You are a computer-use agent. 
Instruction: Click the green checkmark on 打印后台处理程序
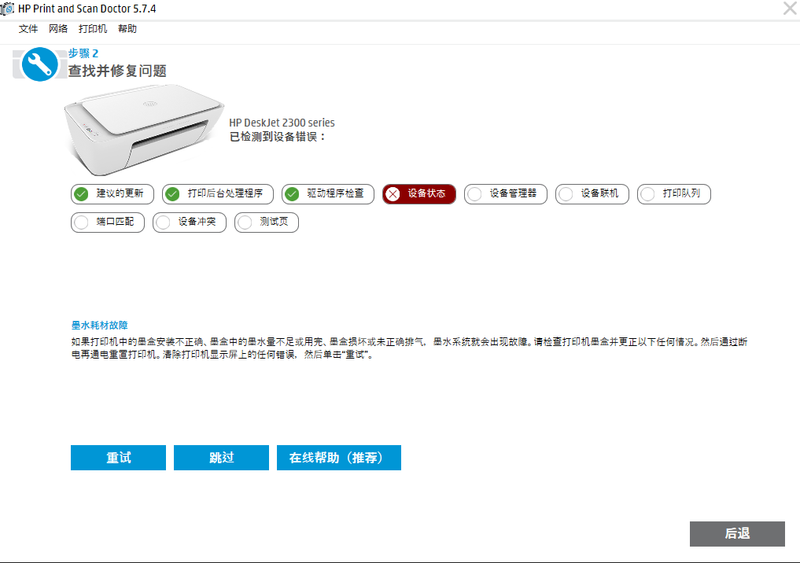(172, 194)
